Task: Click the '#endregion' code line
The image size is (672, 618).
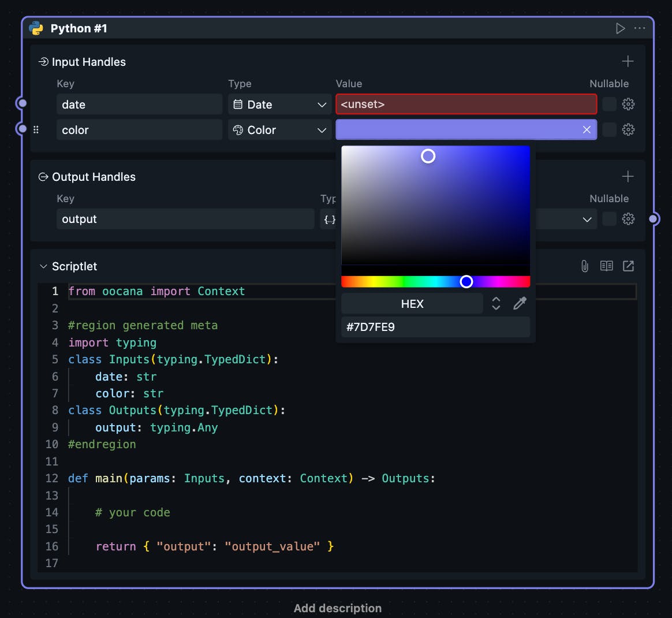Action: (x=102, y=444)
